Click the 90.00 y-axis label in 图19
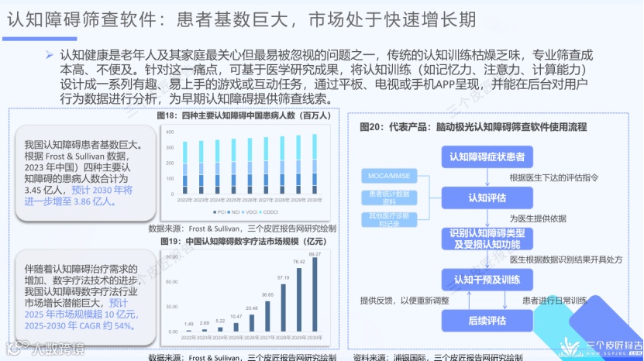 [172, 257]
